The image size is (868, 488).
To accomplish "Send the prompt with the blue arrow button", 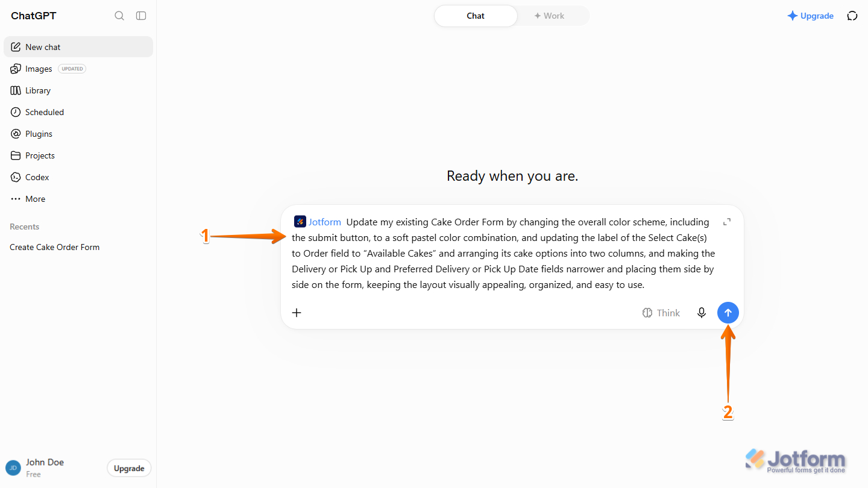I will pos(728,313).
